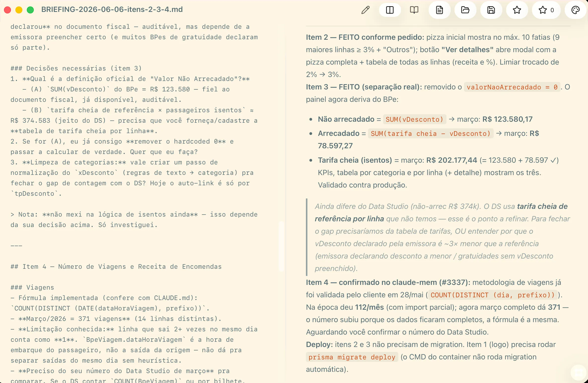The image size is (588, 383).
Task: Click the yellow minimize window button
Action: [x=19, y=10]
